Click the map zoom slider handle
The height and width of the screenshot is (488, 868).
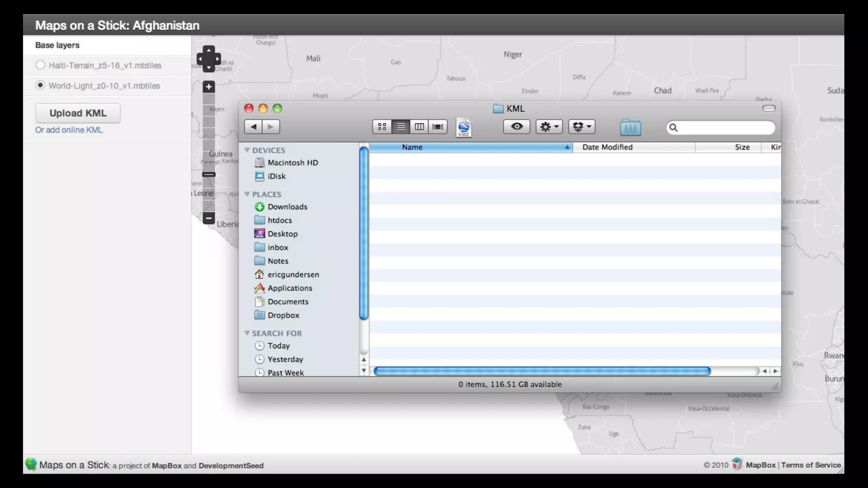tap(209, 175)
